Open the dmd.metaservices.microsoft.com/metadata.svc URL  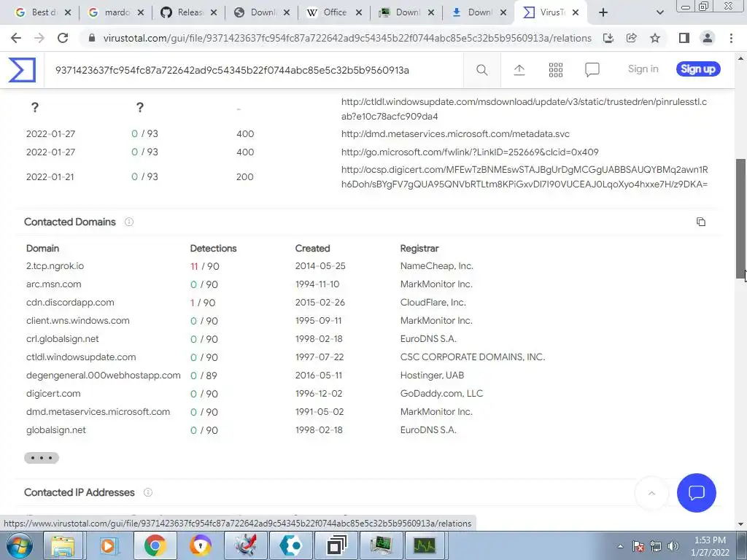click(x=455, y=134)
